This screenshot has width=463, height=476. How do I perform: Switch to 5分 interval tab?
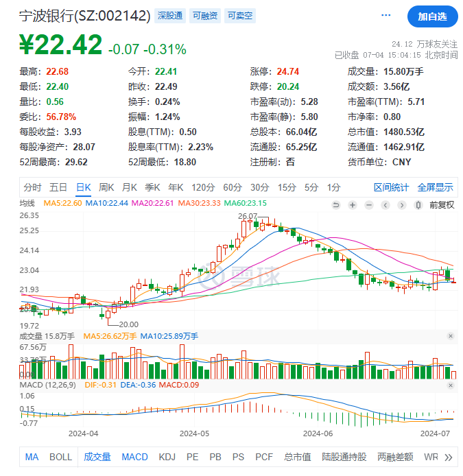(x=311, y=187)
